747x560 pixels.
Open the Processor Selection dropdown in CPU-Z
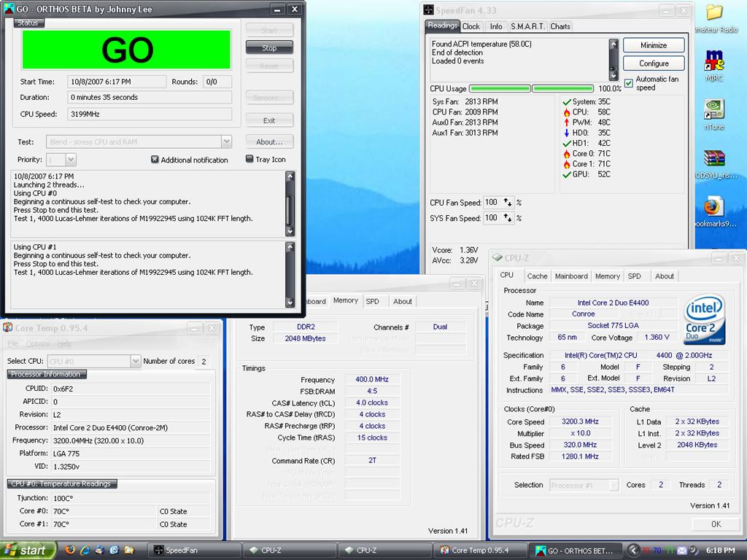point(614,485)
